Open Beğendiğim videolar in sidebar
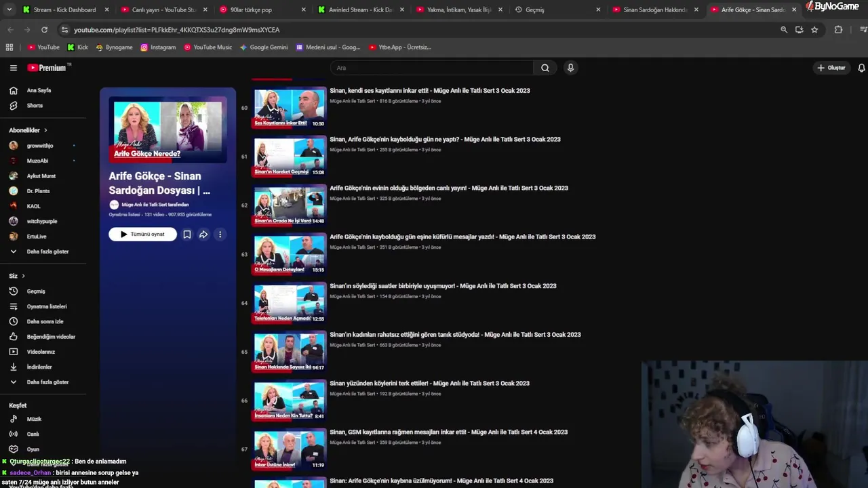 click(51, 337)
